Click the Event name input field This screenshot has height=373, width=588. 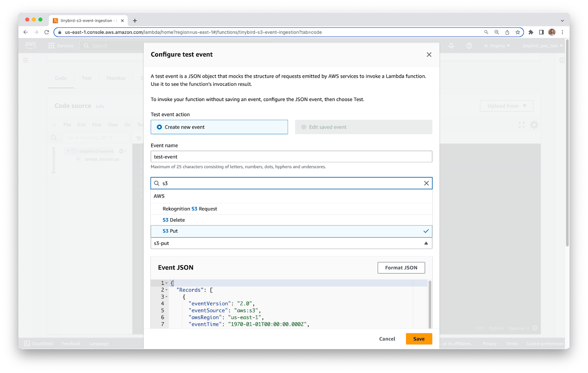click(291, 157)
